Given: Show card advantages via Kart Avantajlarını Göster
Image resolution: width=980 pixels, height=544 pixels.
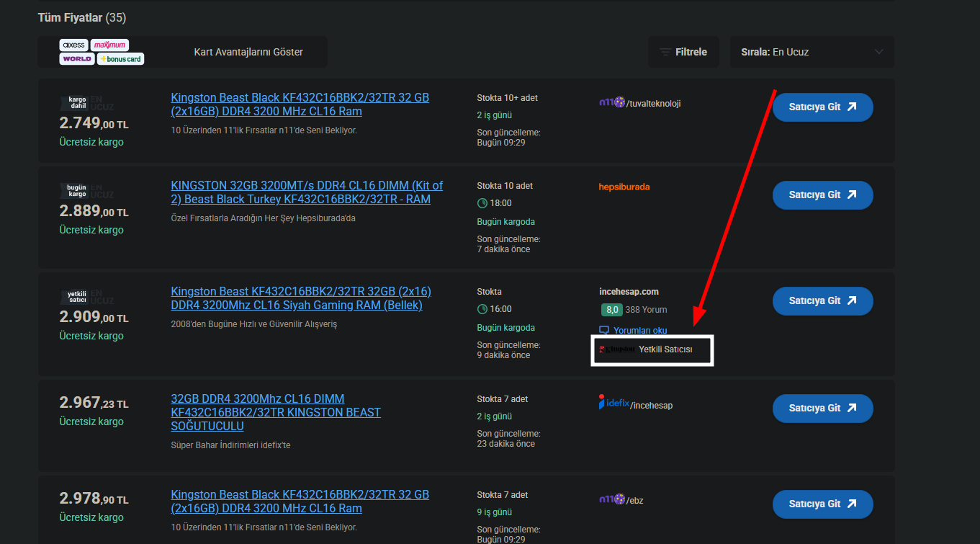Looking at the screenshot, I should 248,52.
